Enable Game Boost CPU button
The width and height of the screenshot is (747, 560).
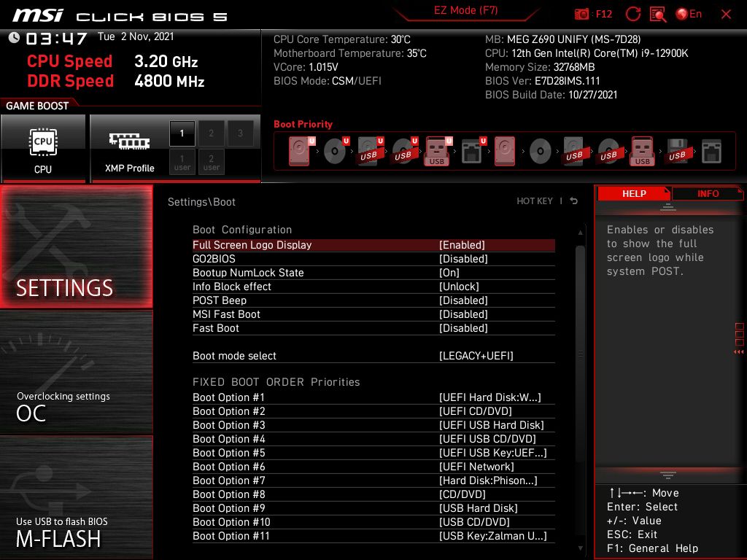tap(43, 149)
